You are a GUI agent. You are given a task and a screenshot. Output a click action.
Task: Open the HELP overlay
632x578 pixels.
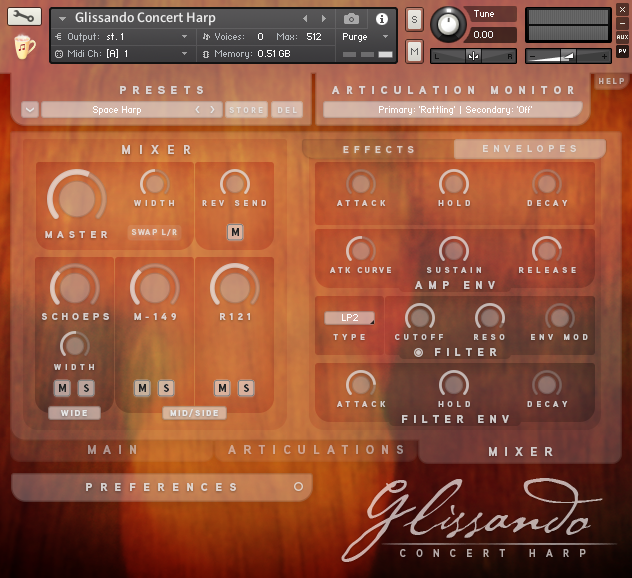611,81
